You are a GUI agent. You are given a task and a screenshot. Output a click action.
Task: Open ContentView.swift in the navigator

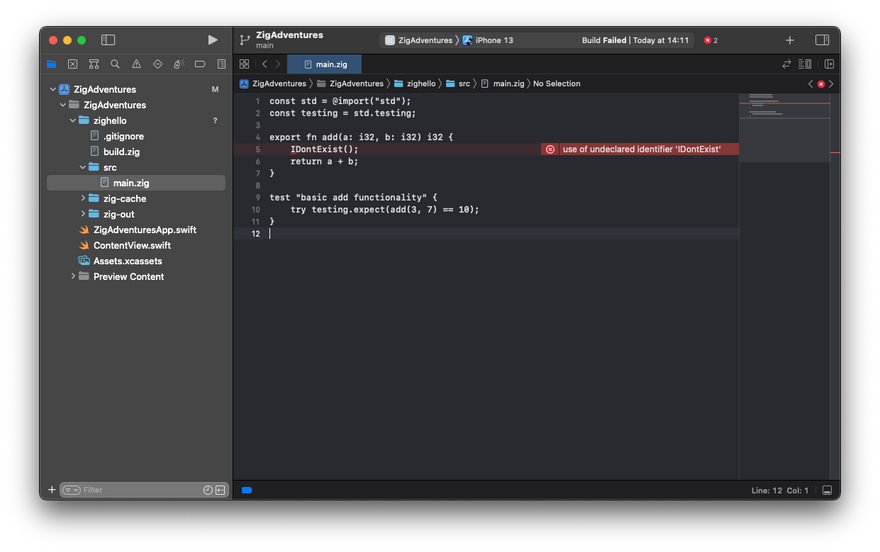[x=131, y=246]
